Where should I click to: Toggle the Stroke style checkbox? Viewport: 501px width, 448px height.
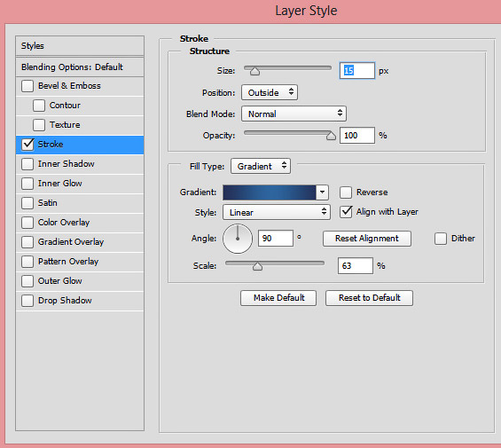(27, 145)
